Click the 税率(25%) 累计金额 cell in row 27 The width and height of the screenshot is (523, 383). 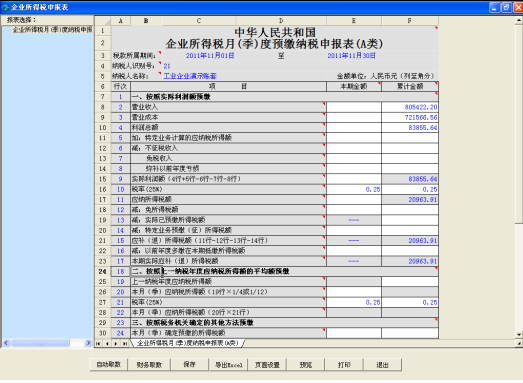pyautogui.click(x=410, y=302)
